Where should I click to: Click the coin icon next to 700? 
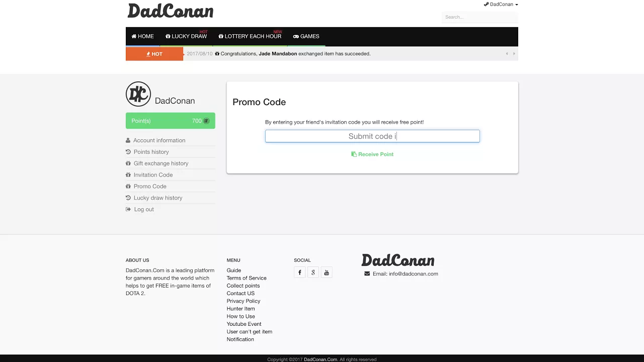(206, 121)
